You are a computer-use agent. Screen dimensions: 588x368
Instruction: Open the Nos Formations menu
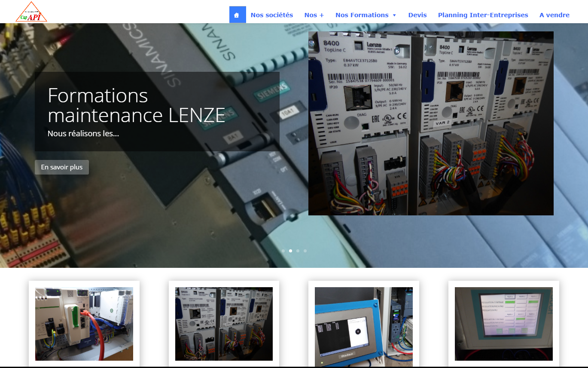click(x=362, y=15)
